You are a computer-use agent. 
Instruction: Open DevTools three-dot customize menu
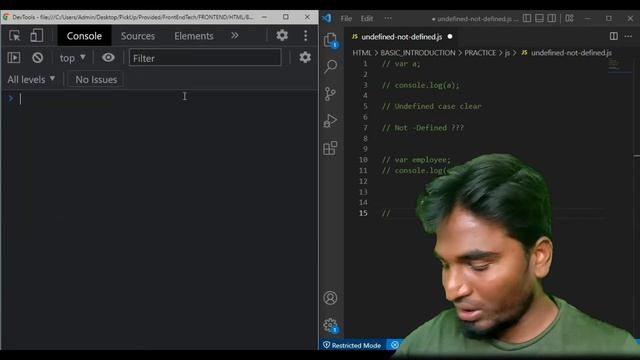coord(305,36)
